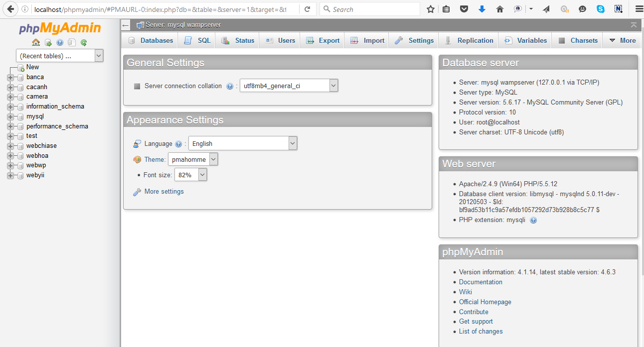This screenshot has height=347, width=644.
Task: Open the Variables tab
Action: [525, 40]
